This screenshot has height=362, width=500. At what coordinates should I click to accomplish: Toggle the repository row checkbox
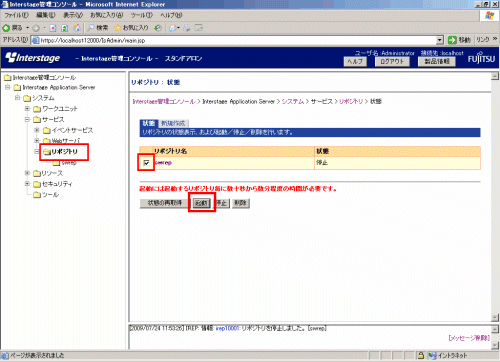coord(146,163)
